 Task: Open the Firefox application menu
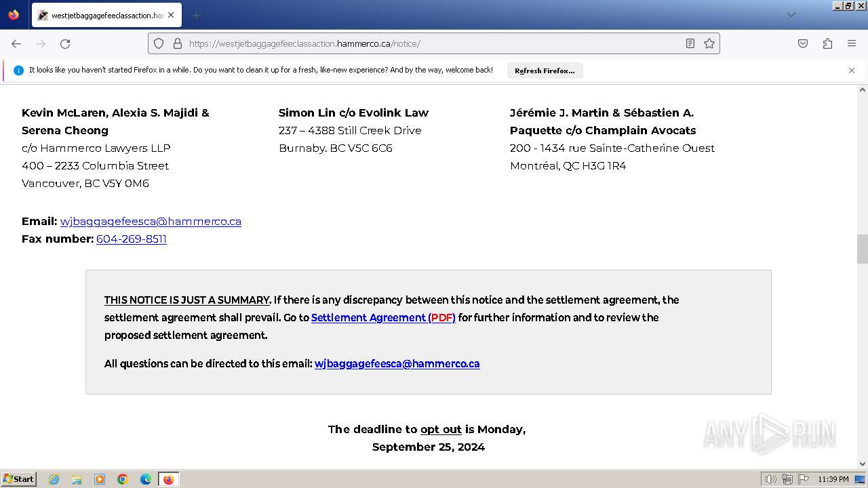pos(852,43)
